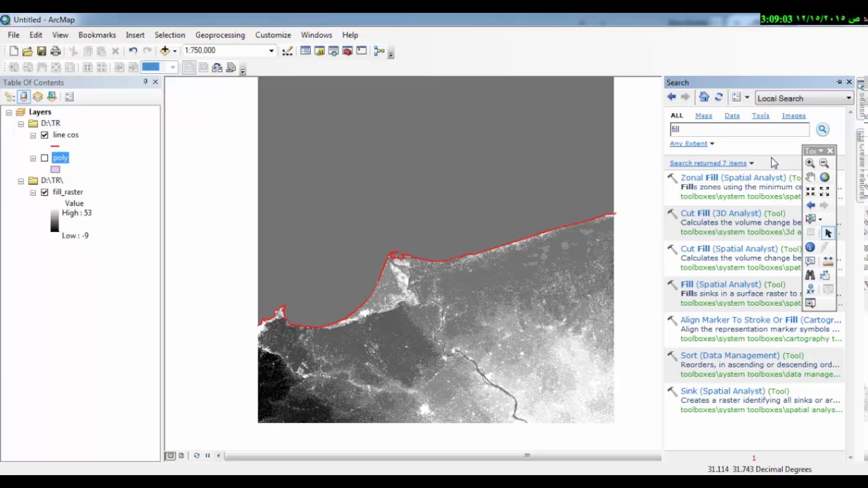Open the Table Of Contents window icon
This screenshot has width=868, height=488.
pos(305,51)
